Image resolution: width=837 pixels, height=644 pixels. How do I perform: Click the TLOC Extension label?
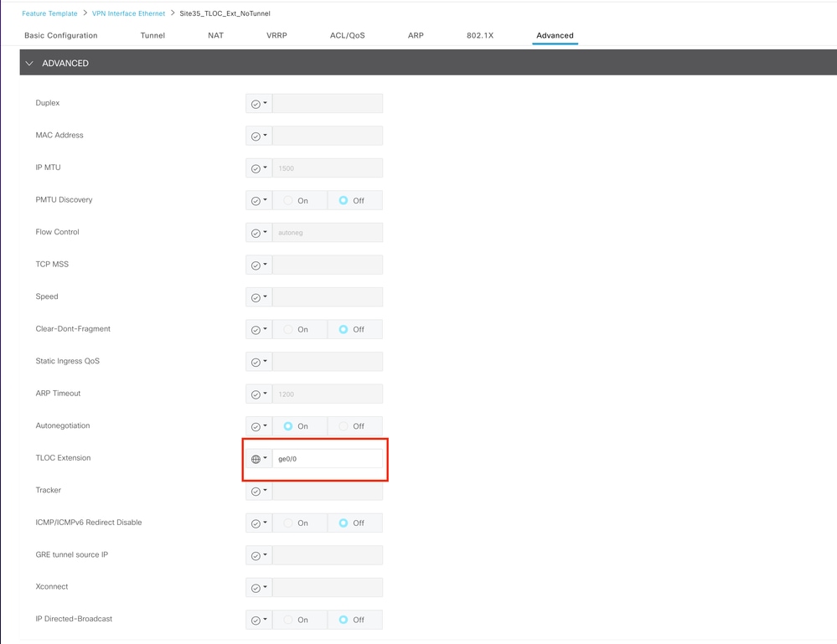63,458
